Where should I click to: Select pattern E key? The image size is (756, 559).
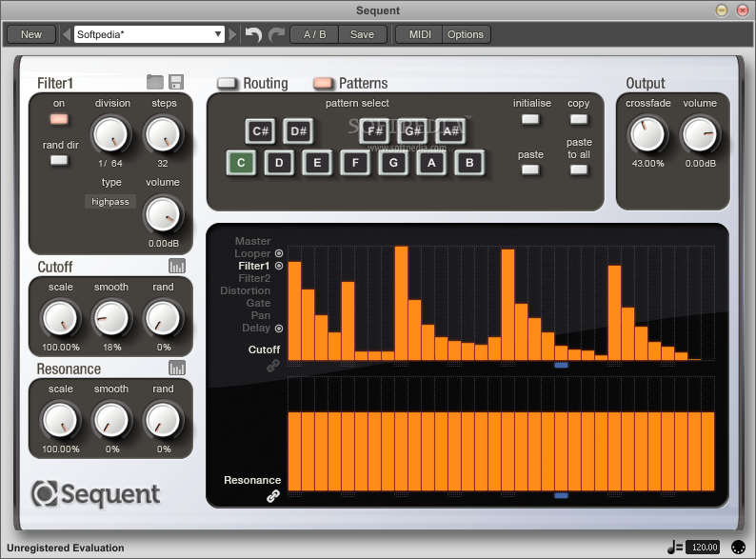pyautogui.click(x=317, y=163)
